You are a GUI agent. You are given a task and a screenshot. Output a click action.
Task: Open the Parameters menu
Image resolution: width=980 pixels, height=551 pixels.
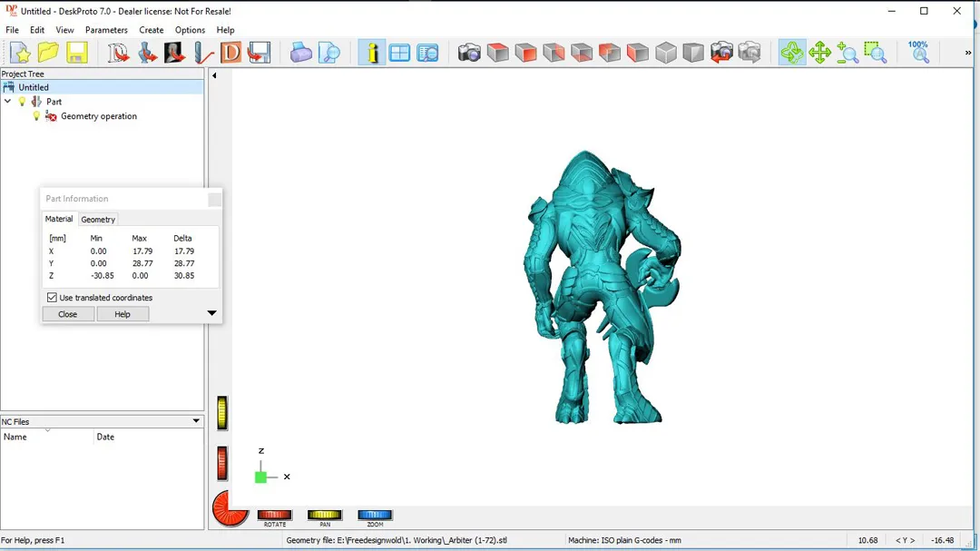106,29
